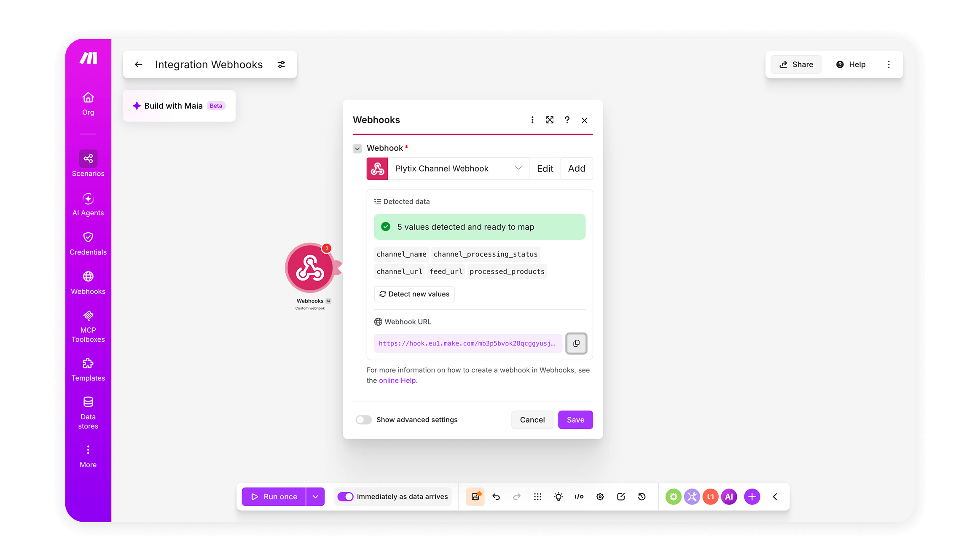Click the Run once button

coord(274,497)
